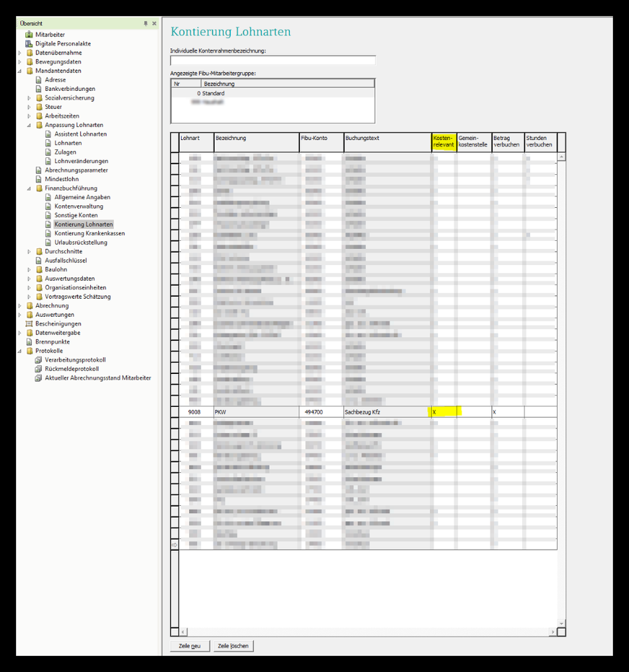Click the Bankverbindungen document icon
This screenshot has width=629, height=672.
click(39, 88)
